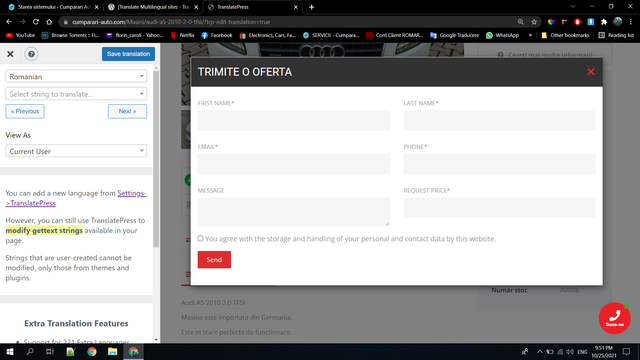Click into the Email field
The image size is (640, 360).
click(x=294, y=164)
